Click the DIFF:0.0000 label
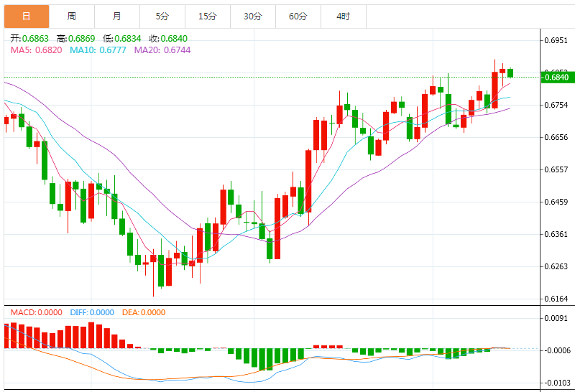Screen dimensions: 575x392 point(92,312)
